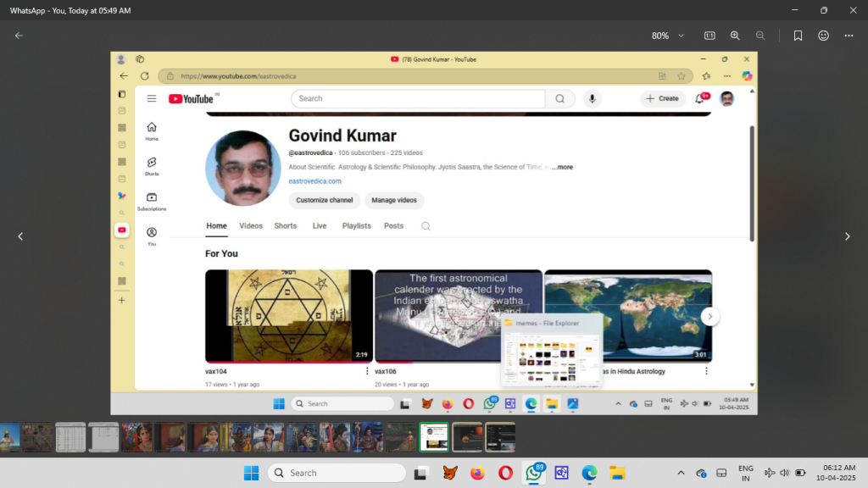The width and height of the screenshot is (868, 488).
Task: Star this message with the bookmark icon
Action: click(798, 36)
